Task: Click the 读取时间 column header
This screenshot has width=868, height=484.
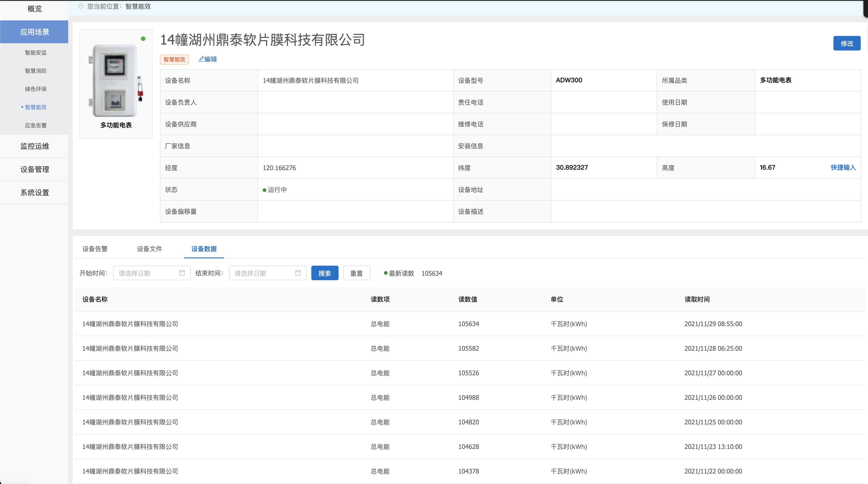Action: tap(697, 299)
